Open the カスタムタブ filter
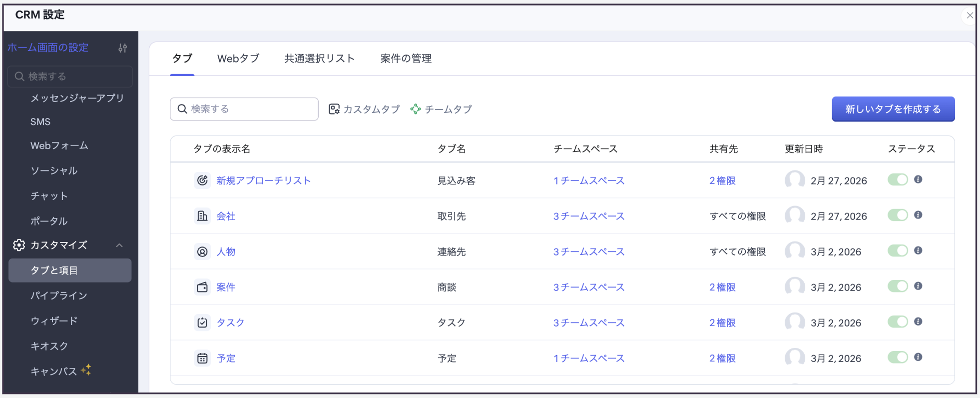The image size is (980, 398). click(365, 109)
